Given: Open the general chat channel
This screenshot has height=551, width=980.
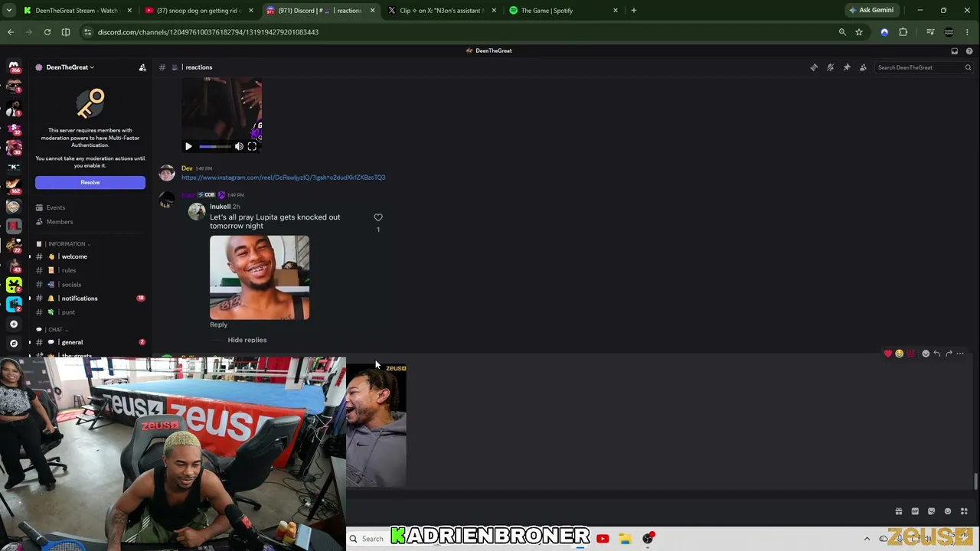Looking at the screenshot, I should (90, 342).
